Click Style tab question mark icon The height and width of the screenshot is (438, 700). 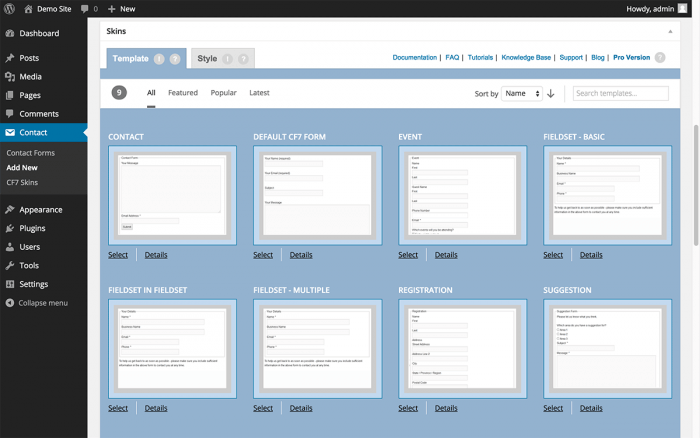[x=243, y=59]
